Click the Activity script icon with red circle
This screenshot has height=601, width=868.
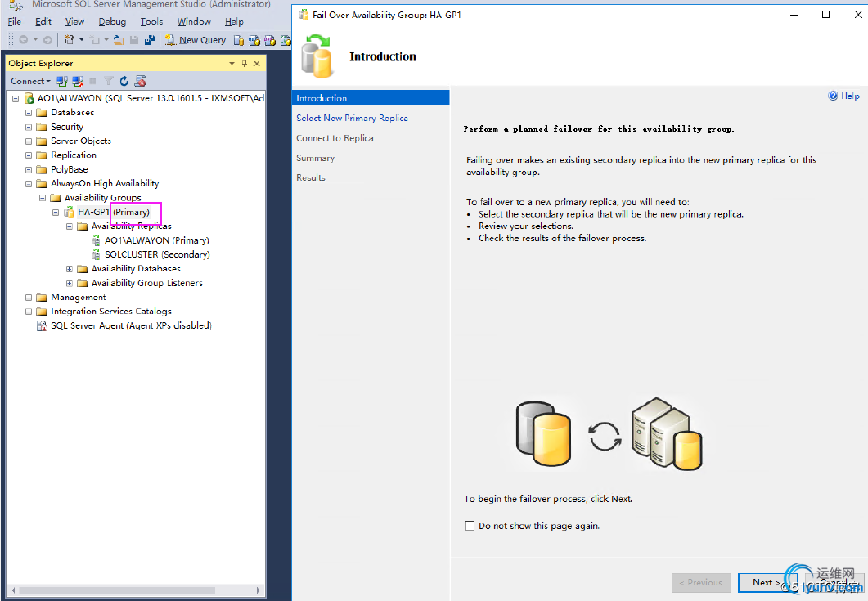140,81
